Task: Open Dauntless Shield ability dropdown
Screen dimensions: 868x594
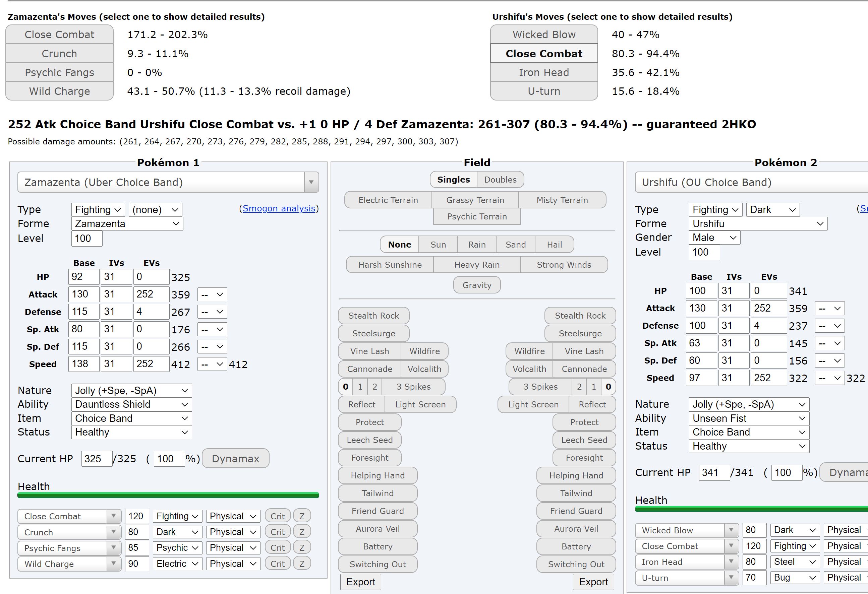Action: [131, 404]
